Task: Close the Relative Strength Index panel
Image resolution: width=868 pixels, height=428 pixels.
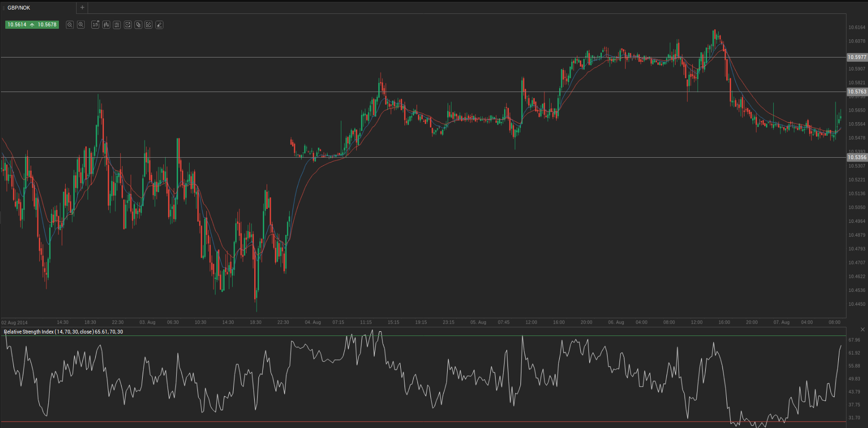Action: pyautogui.click(x=863, y=330)
